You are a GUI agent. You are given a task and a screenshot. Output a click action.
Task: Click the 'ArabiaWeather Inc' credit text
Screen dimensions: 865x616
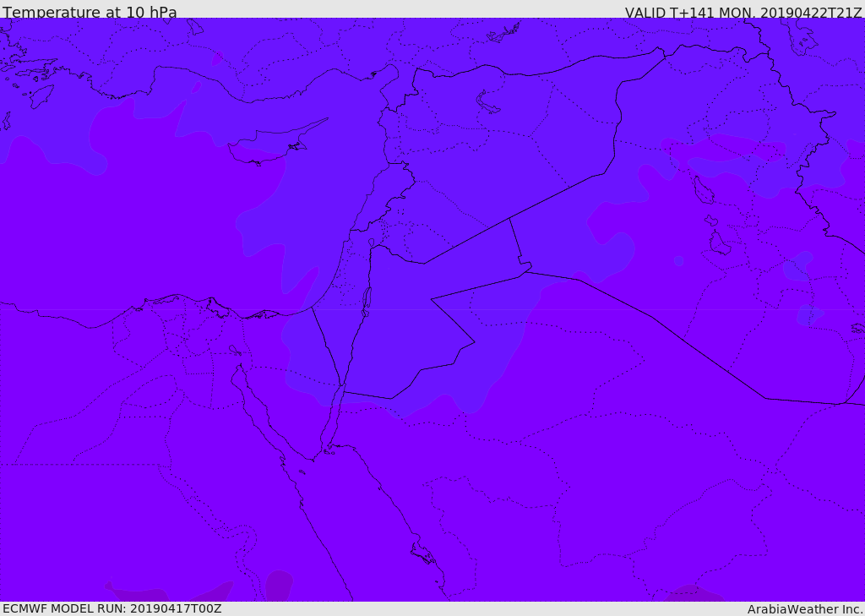tap(804, 609)
